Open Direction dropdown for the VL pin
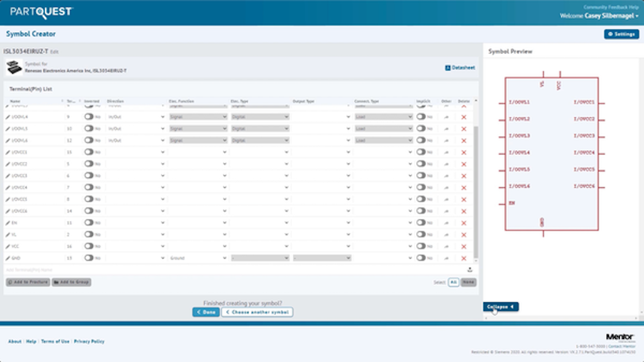Image resolution: width=644 pixels, height=362 pixels. point(135,234)
